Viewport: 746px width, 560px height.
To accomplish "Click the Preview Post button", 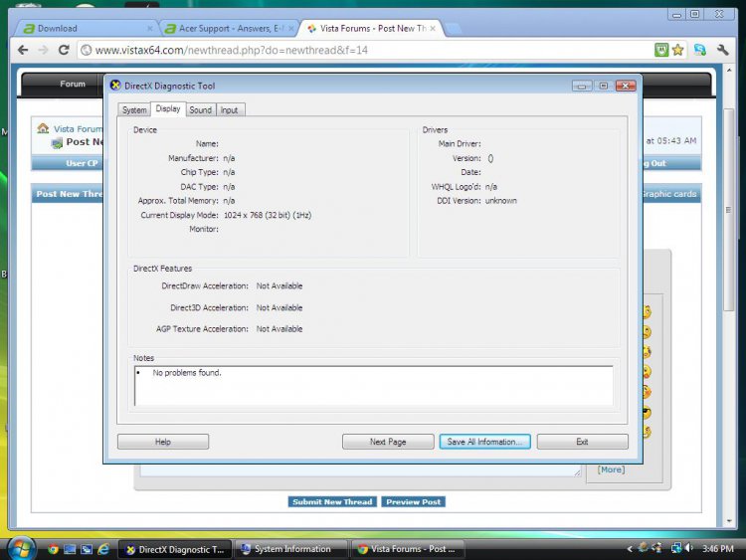I will [x=413, y=502].
